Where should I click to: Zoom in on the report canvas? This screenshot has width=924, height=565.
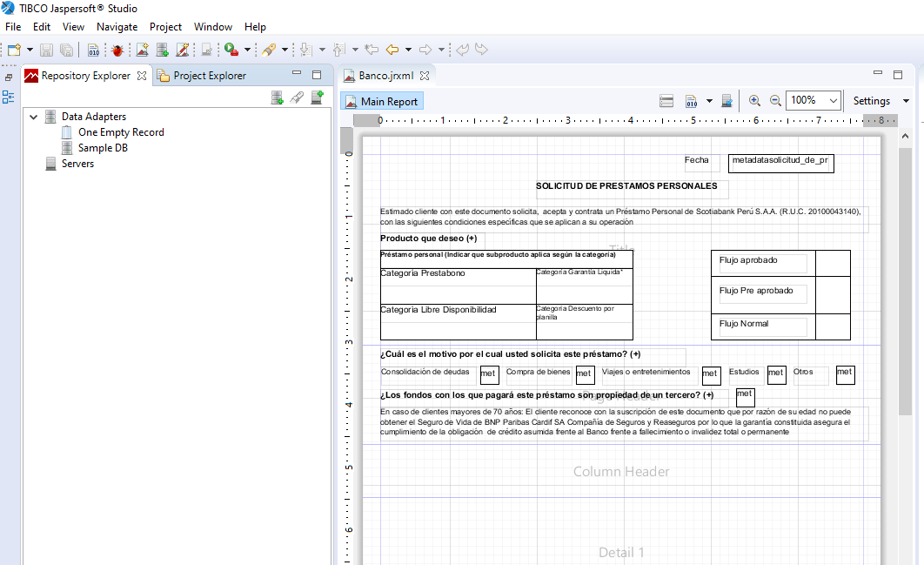coord(754,101)
